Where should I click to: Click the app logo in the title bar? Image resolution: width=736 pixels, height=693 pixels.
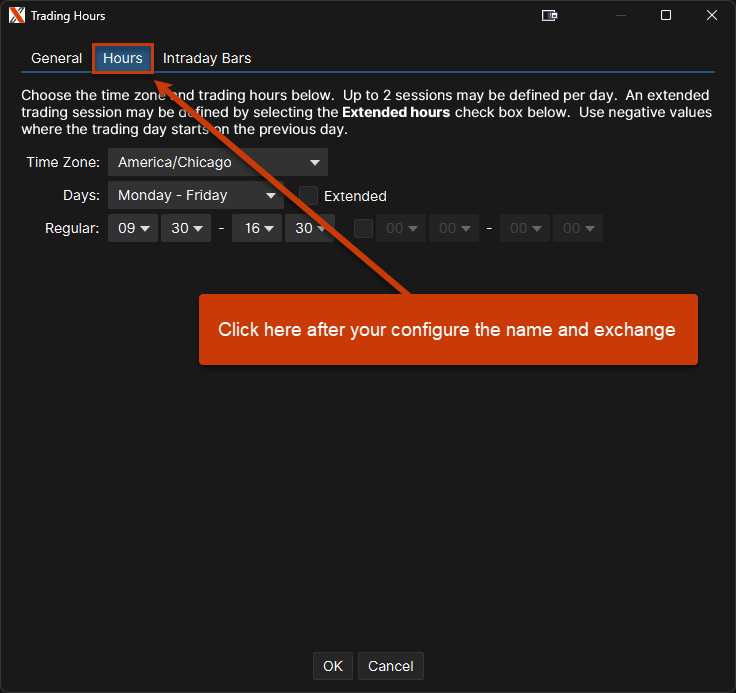tap(16, 15)
